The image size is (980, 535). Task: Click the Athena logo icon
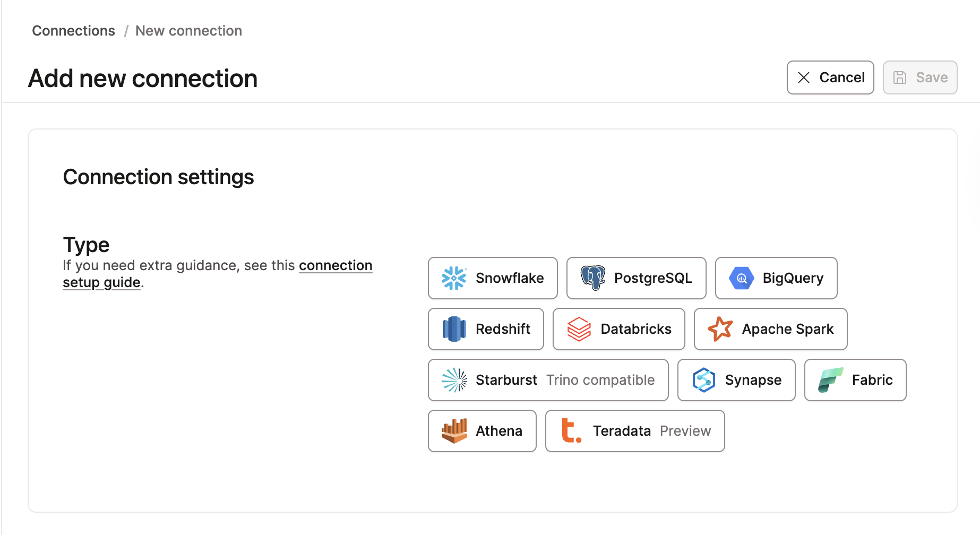click(454, 431)
